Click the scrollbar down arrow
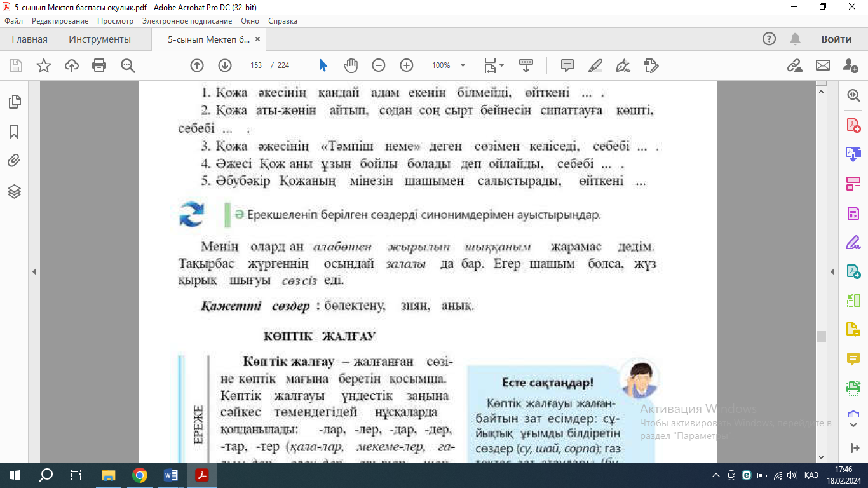Screen dimensions: 868x488 pyautogui.click(x=822, y=457)
